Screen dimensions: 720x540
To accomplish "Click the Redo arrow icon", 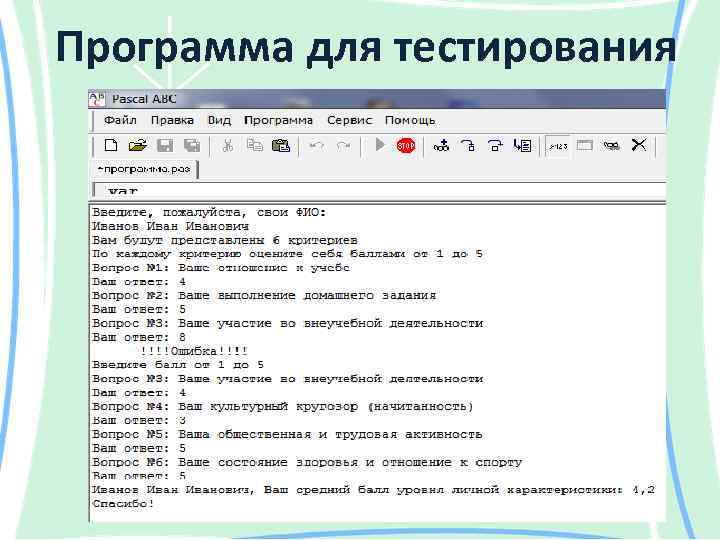I will (343, 146).
